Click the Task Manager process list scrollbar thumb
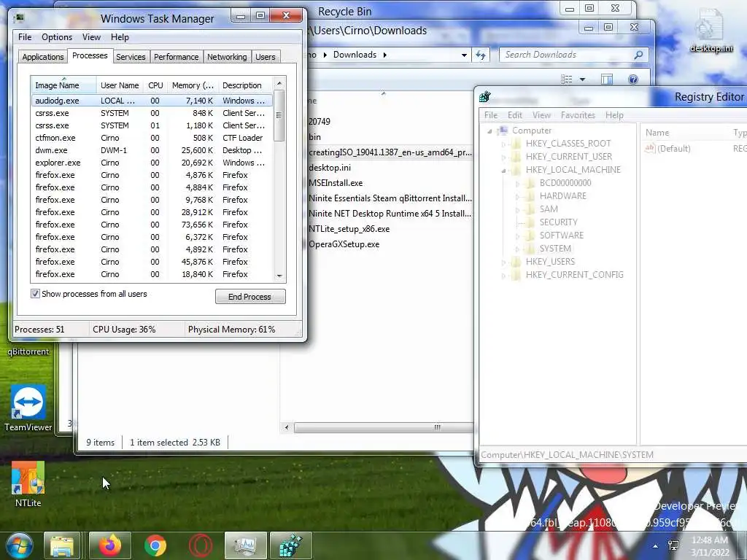The width and height of the screenshot is (747, 560). click(279, 116)
